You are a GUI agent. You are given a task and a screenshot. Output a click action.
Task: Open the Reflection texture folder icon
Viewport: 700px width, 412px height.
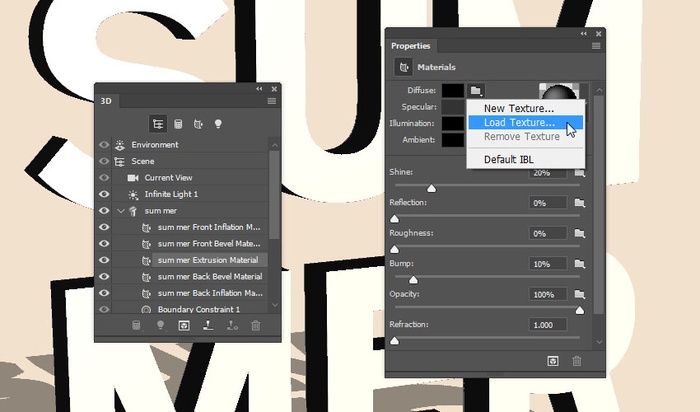click(579, 203)
